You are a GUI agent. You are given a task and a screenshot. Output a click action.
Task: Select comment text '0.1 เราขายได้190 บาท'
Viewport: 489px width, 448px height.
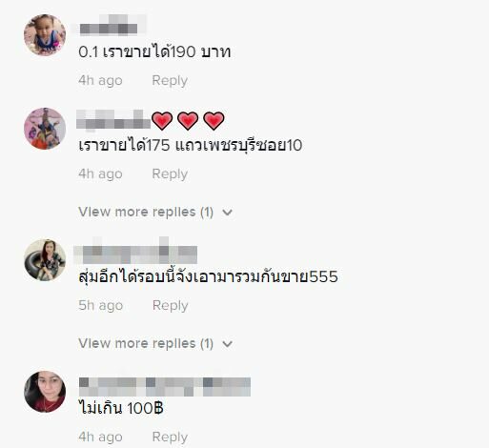tap(154, 51)
